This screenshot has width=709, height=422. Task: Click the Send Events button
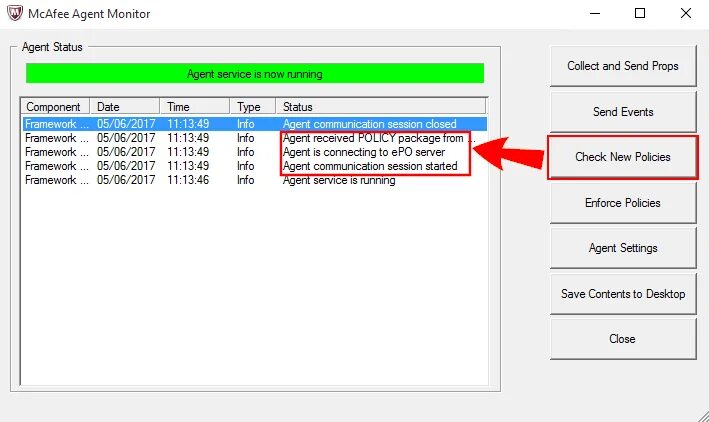coord(623,112)
